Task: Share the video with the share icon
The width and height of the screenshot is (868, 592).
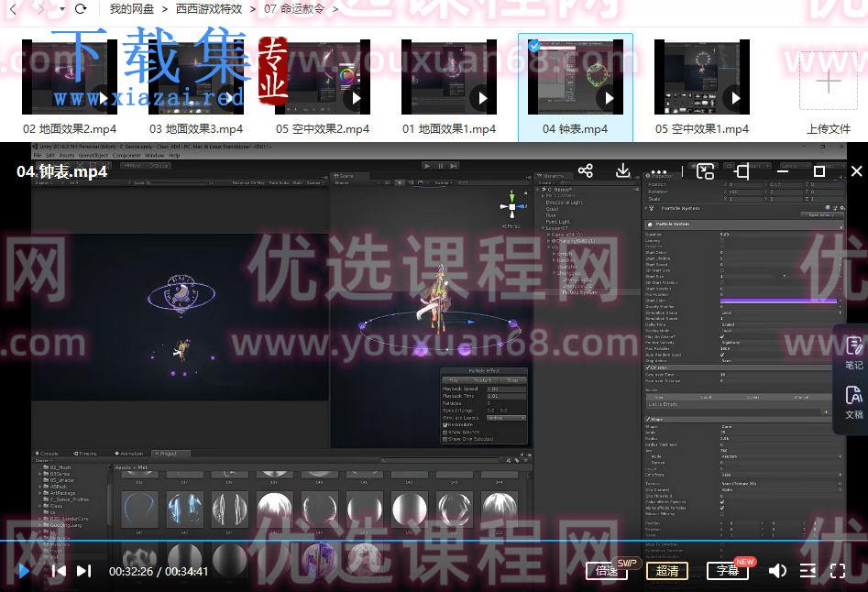Action: point(585,170)
